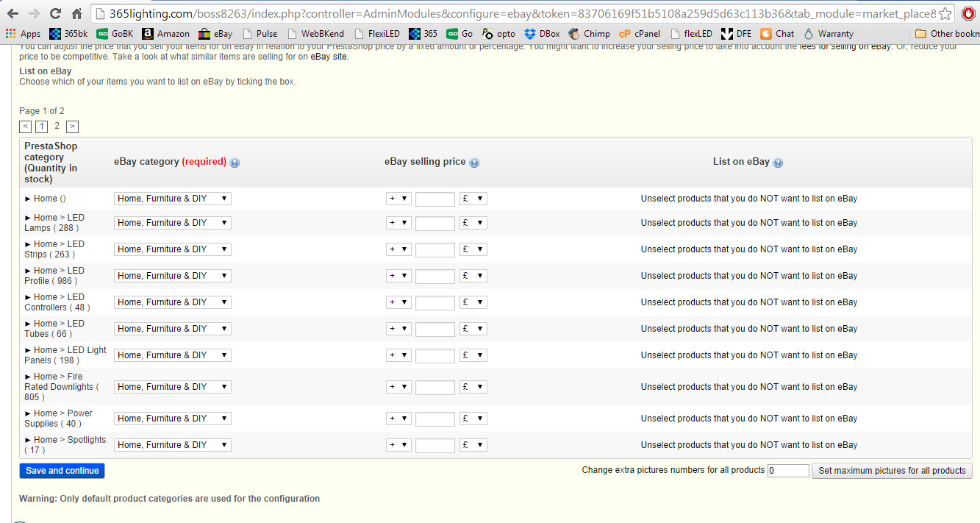Screen dimensions: 980x523
Task: Reload the page with the refresh icon
Action: (x=55, y=13)
